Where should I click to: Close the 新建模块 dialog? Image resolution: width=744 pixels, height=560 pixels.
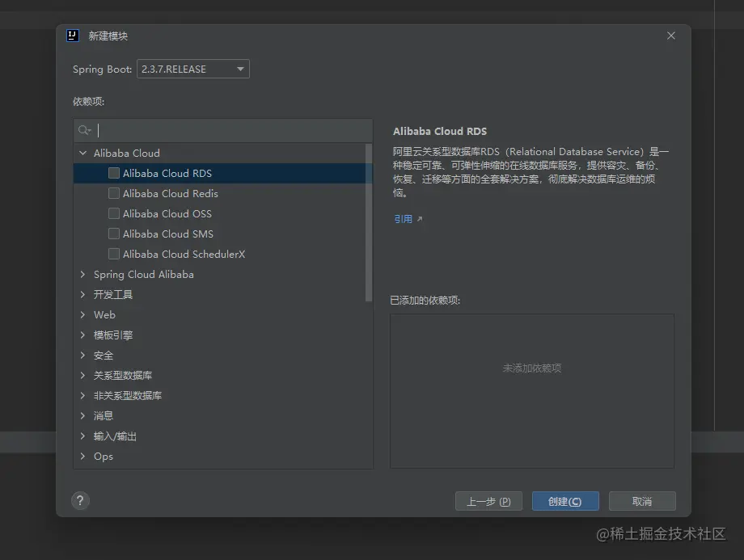(671, 36)
